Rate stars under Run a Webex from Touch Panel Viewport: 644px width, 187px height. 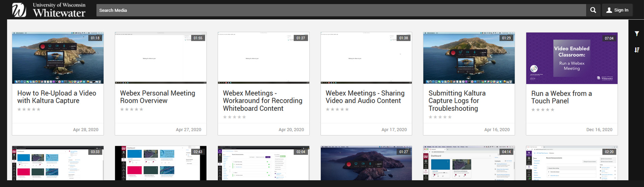pyautogui.click(x=543, y=109)
